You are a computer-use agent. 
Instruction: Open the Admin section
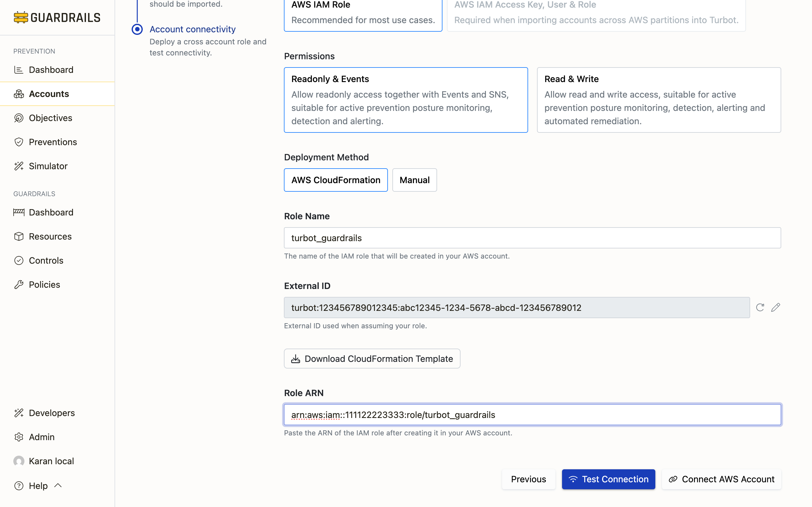(41, 437)
